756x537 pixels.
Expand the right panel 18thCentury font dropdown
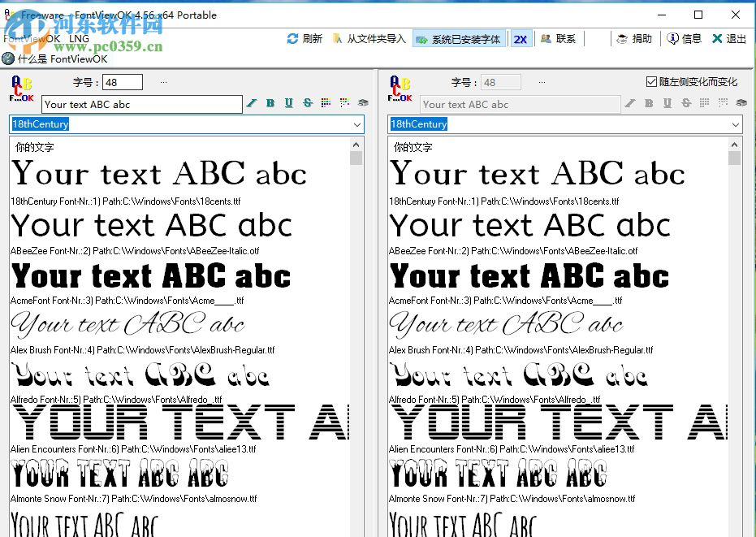tap(735, 124)
